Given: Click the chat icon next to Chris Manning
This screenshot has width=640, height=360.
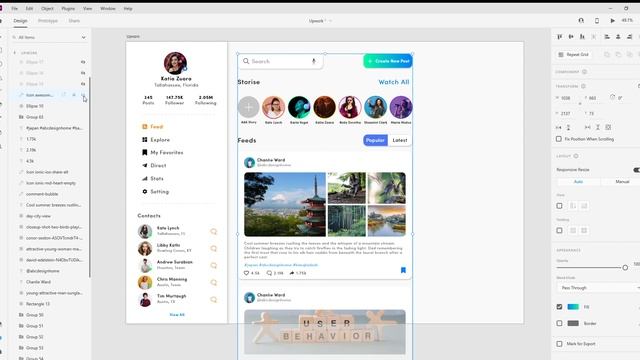Looking at the screenshot, I should tap(213, 282).
